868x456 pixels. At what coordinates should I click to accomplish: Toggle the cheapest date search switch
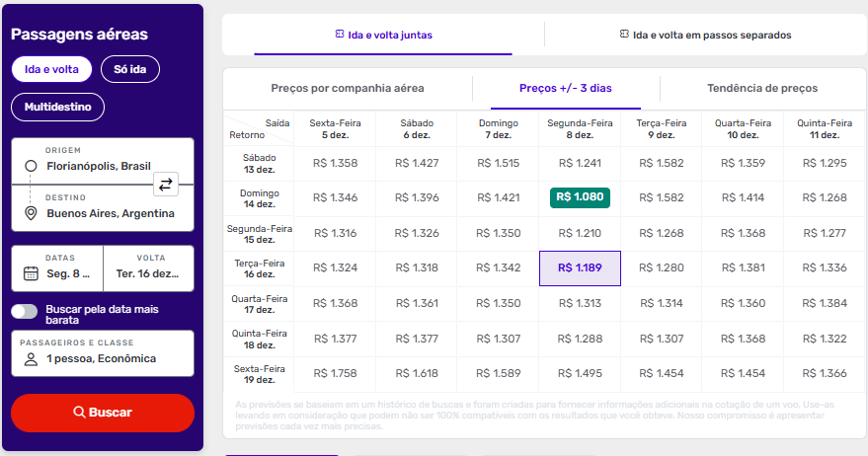[x=25, y=311]
